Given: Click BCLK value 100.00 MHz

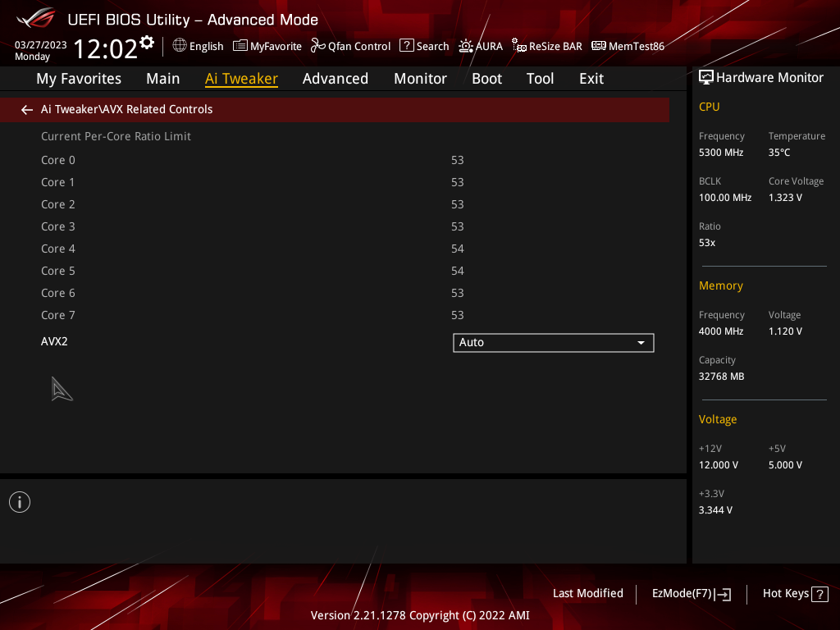Looking at the screenshot, I should click(x=725, y=198).
